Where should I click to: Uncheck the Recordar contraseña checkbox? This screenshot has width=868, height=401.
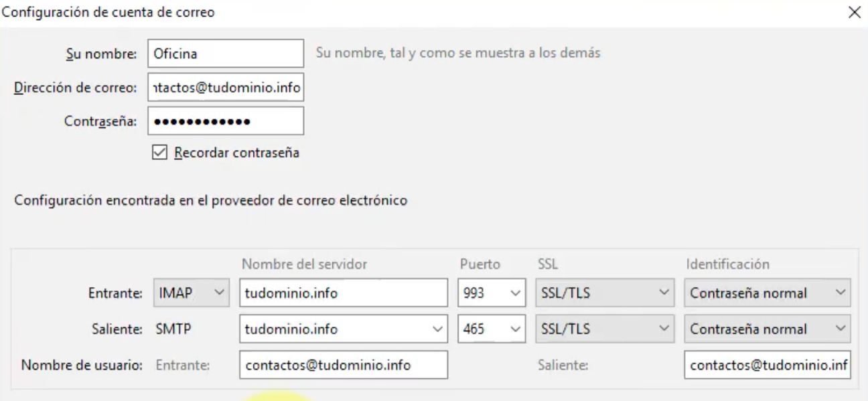click(x=159, y=153)
